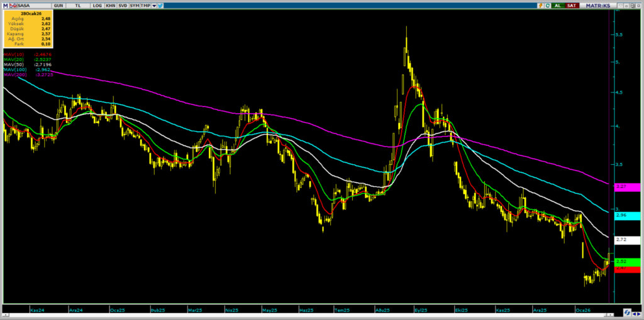The height and width of the screenshot is (320, 644).
Task: Click the Matriks M logo icon
Action: click(x=5, y=5)
